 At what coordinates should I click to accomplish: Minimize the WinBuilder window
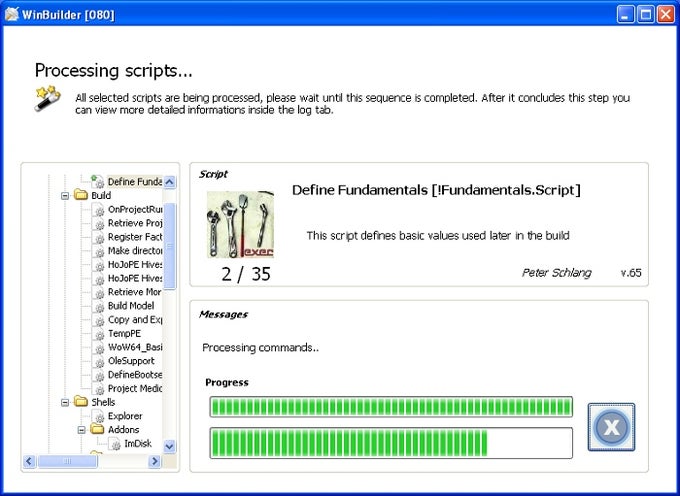pos(625,15)
